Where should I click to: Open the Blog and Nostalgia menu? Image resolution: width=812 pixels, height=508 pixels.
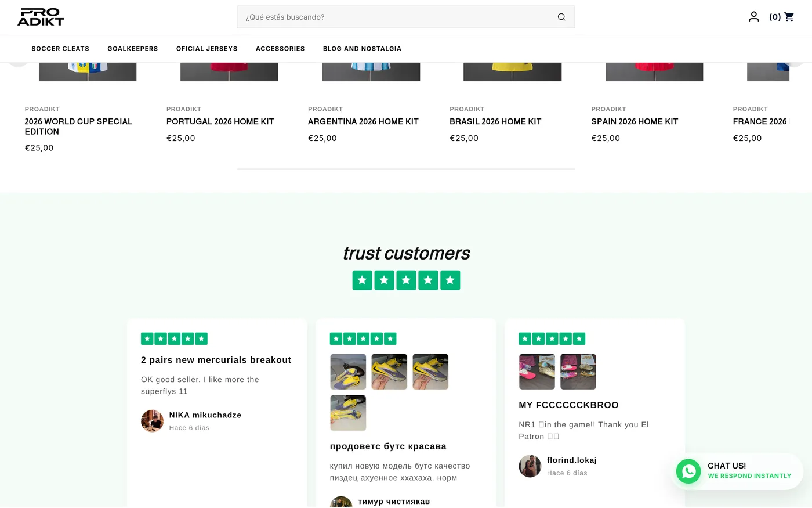362,49
